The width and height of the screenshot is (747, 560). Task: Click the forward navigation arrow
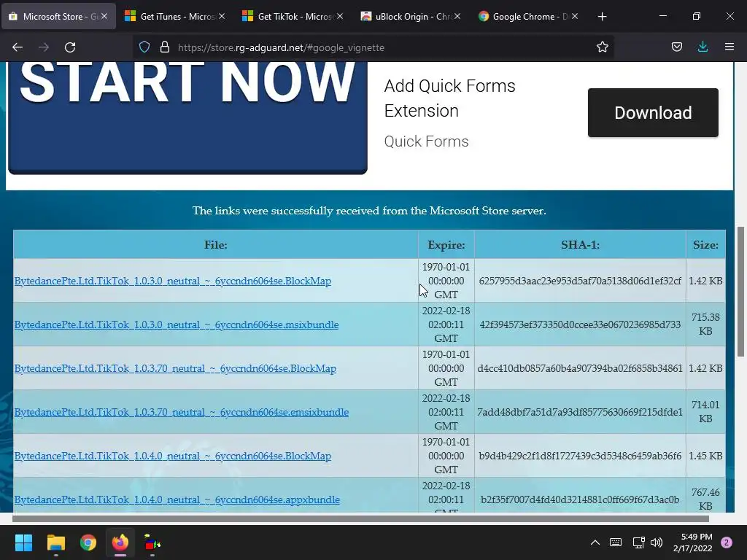point(44,47)
